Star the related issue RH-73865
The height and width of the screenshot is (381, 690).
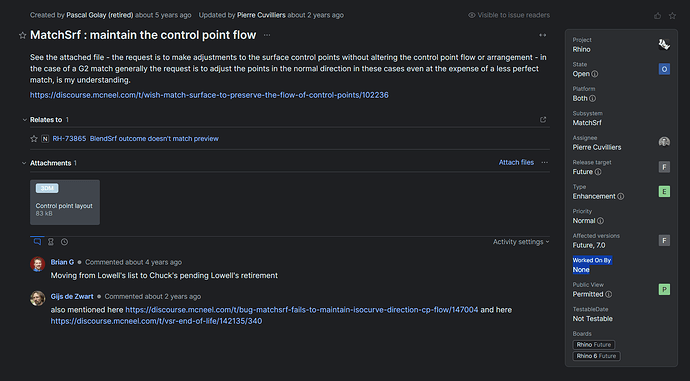coord(34,139)
